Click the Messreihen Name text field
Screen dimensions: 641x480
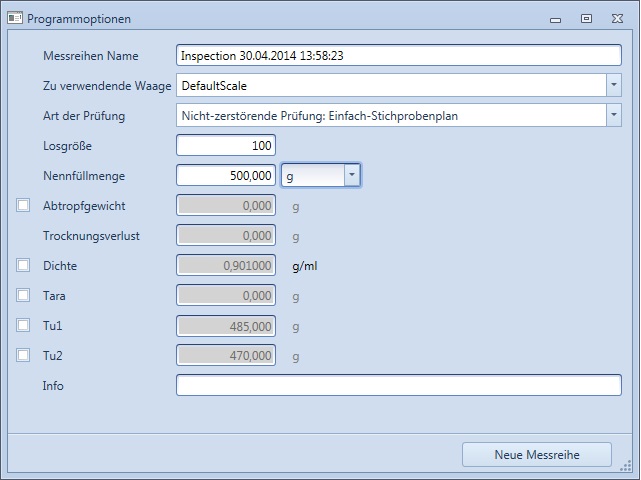click(398, 56)
